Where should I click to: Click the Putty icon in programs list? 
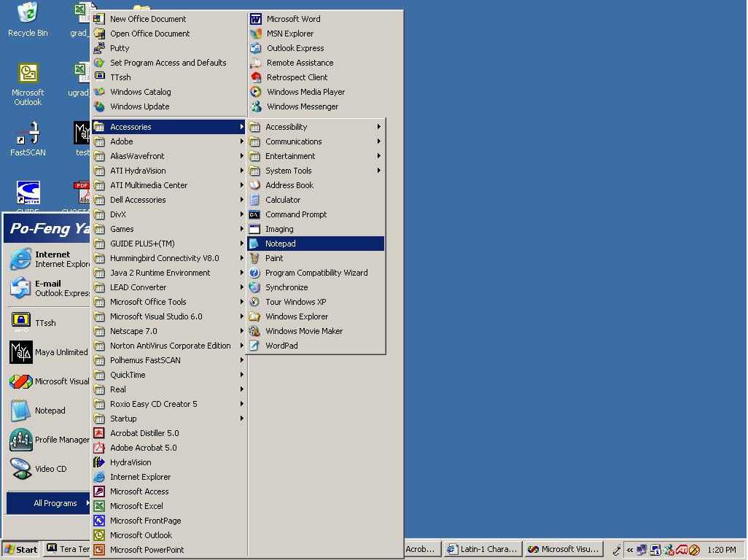99,48
